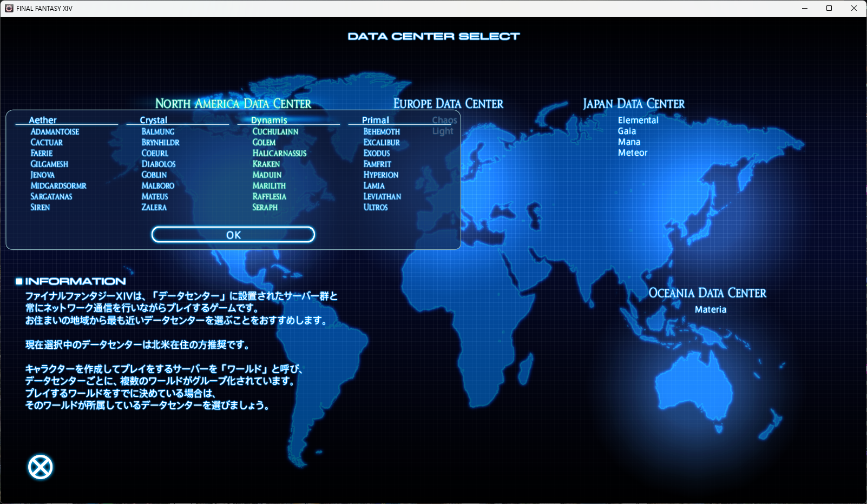
Task: Click the Brynhildr world name
Action: (x=160, y=142)
